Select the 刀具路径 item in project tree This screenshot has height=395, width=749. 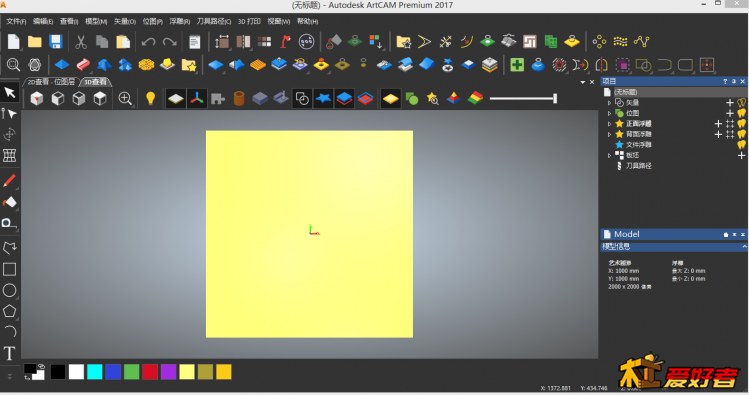[639, 166]
